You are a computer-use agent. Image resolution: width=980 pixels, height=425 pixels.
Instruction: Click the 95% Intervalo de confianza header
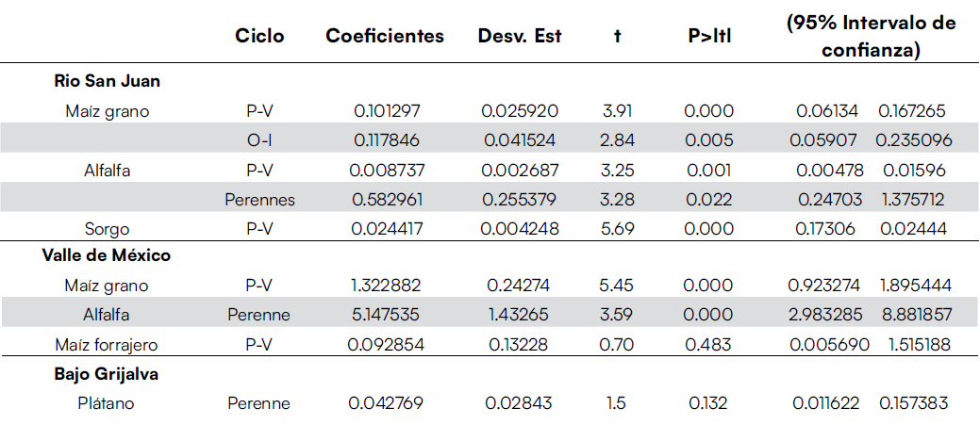click(871, 37)
